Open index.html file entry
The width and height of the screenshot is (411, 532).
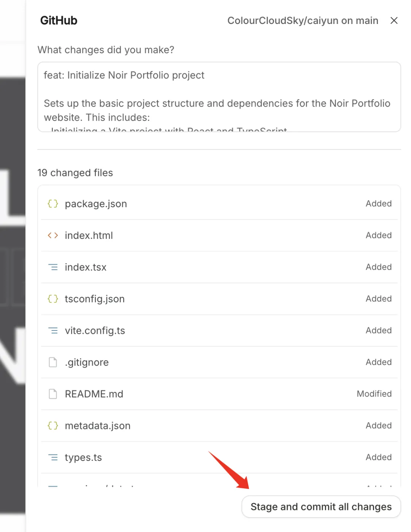tap(89, 235)
